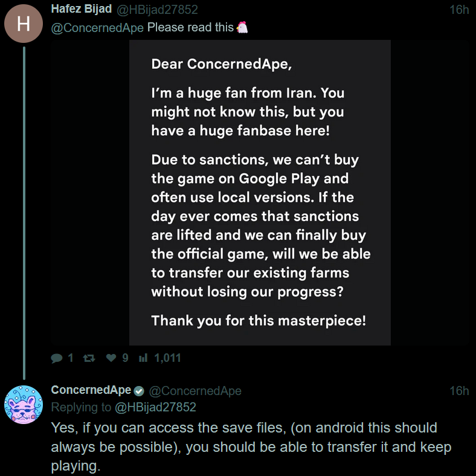Open the first tweet's 16h timestamp
Image resolution: width=476 pixels, height=476 pixels.
[x=459, y=10]
